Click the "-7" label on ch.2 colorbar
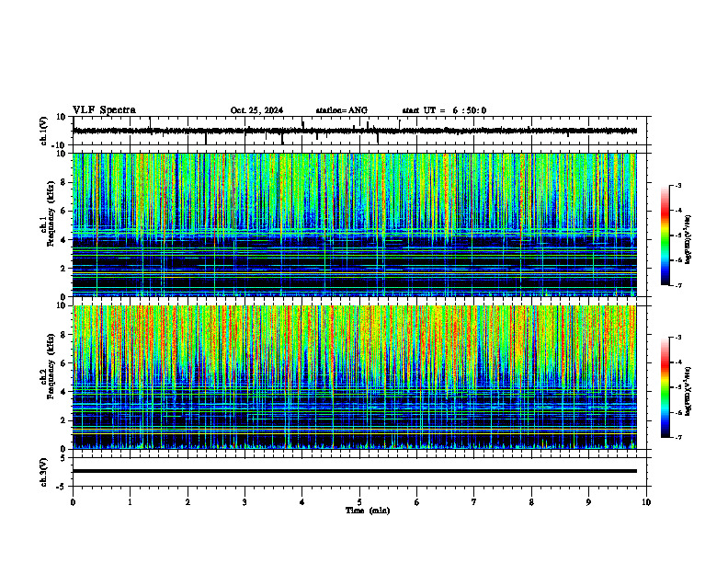The width and height of the screenshot is (728, 563). (x=678, y=437)
